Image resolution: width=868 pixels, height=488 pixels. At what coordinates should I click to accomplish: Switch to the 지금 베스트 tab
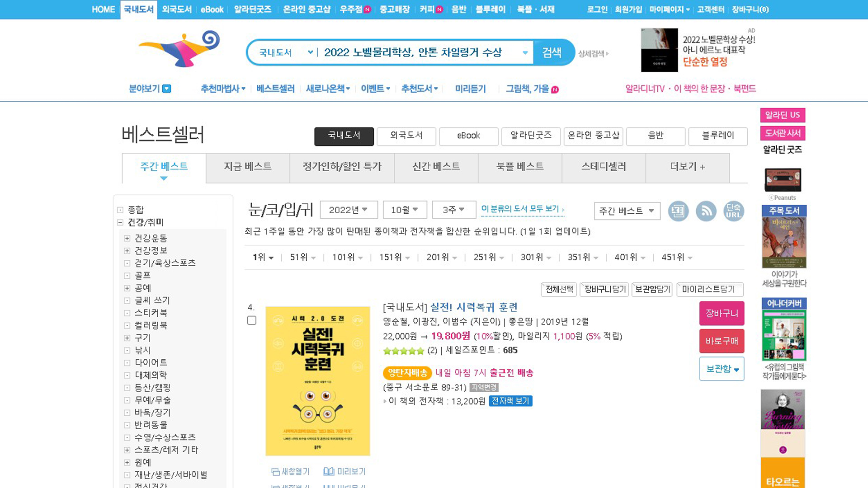point(248,167)
